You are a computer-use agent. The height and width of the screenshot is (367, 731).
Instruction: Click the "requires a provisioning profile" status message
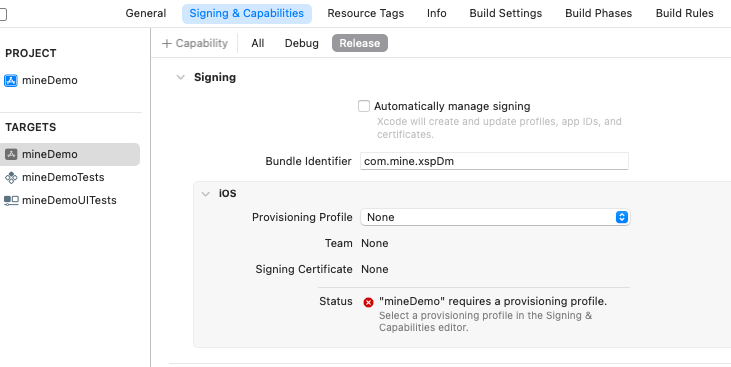(x=493, y=301)
